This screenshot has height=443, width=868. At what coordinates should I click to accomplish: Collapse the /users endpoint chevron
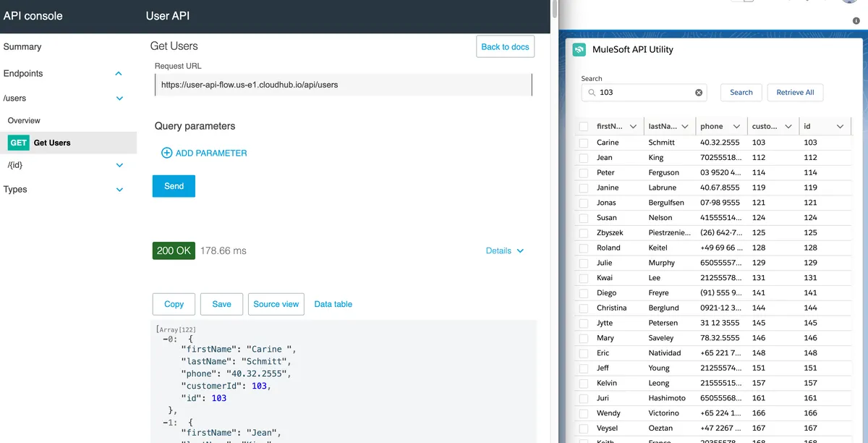(120, 98)
